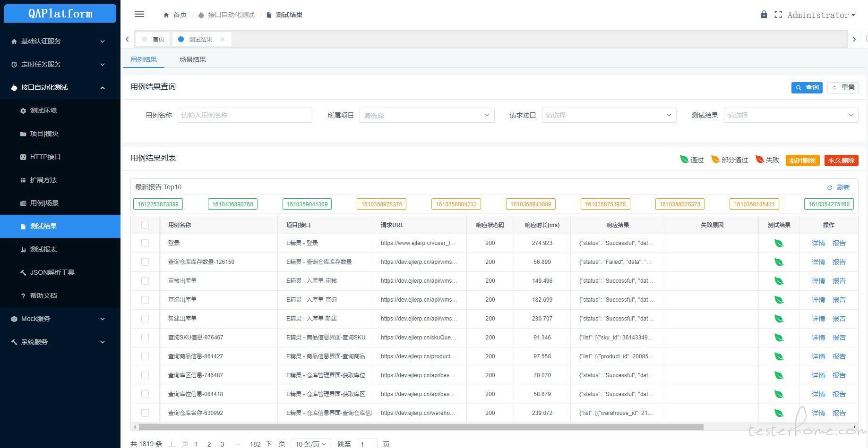Open JSON解析工具 in the sidebar
The width and height of the screenshot is (868, 448).
(60, 272)
